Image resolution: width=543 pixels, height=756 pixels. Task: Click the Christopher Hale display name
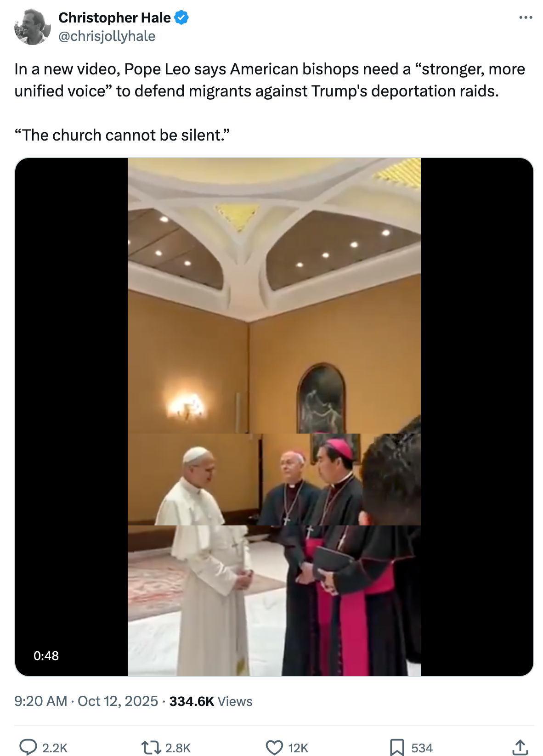pyautogui.click(x=114, y=17)
